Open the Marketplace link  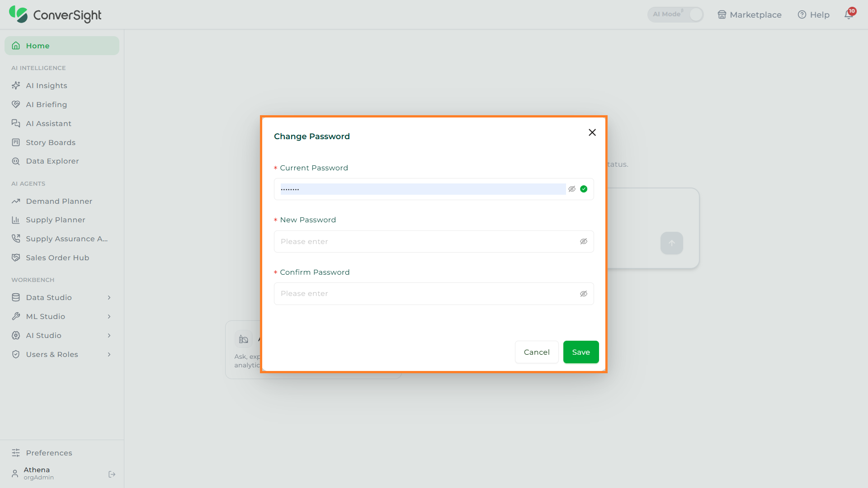(x=750, y=14)
